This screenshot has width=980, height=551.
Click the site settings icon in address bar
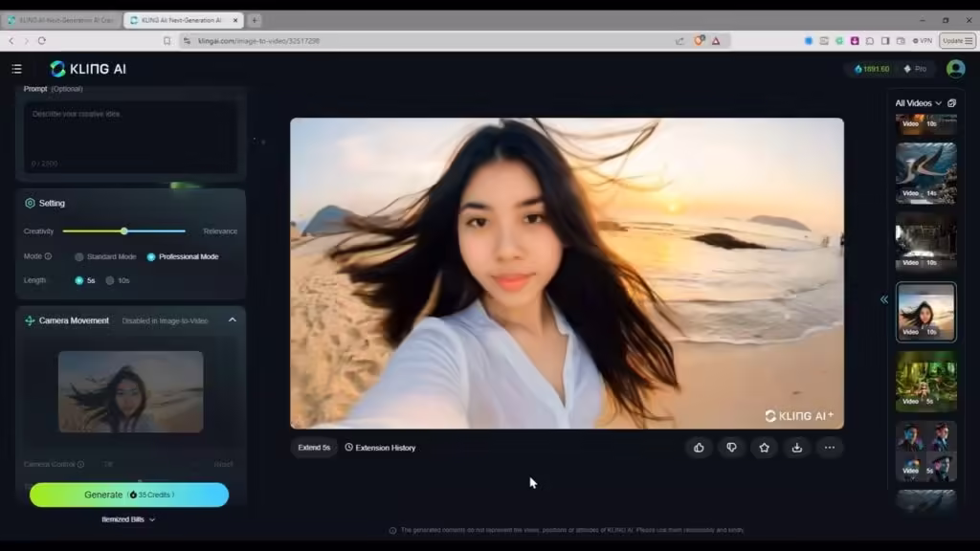[187, 40]
